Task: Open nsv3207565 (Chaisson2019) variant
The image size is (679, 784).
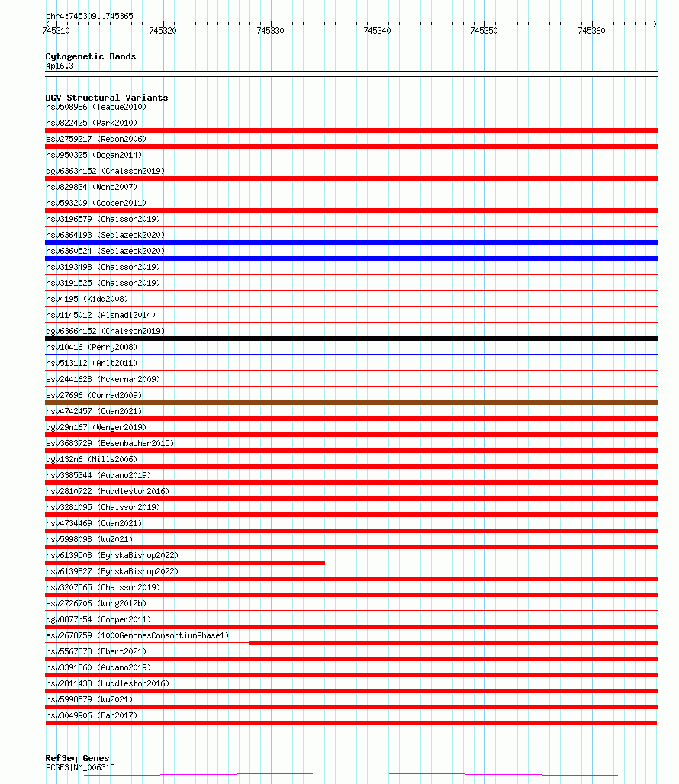Action: (103, 587)
